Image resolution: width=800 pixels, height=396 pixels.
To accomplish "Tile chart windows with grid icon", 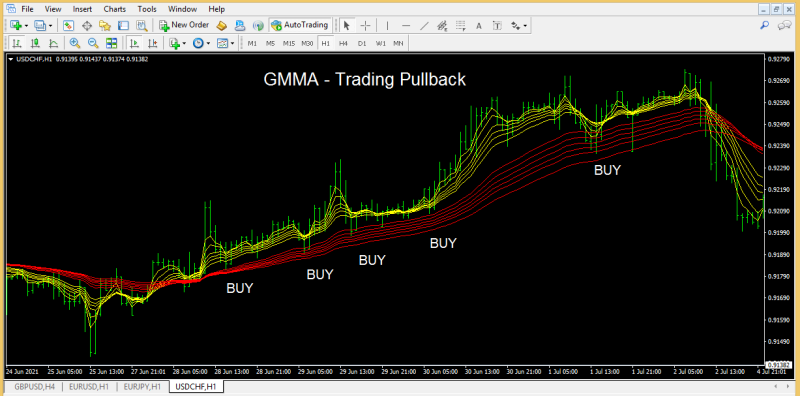I will 111,43.
